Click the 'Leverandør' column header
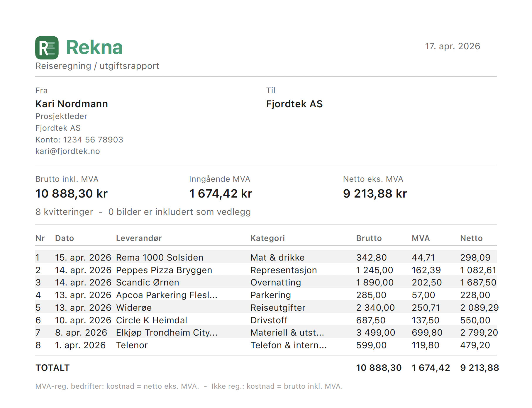This screenshot has height=408, width=532. coord(139,238)
